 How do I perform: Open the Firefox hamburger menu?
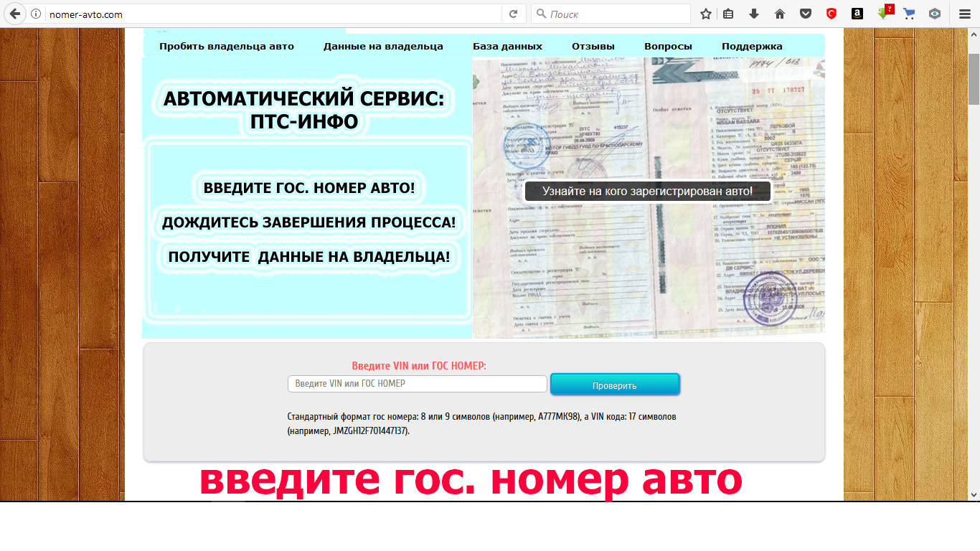tap(965, 14)
